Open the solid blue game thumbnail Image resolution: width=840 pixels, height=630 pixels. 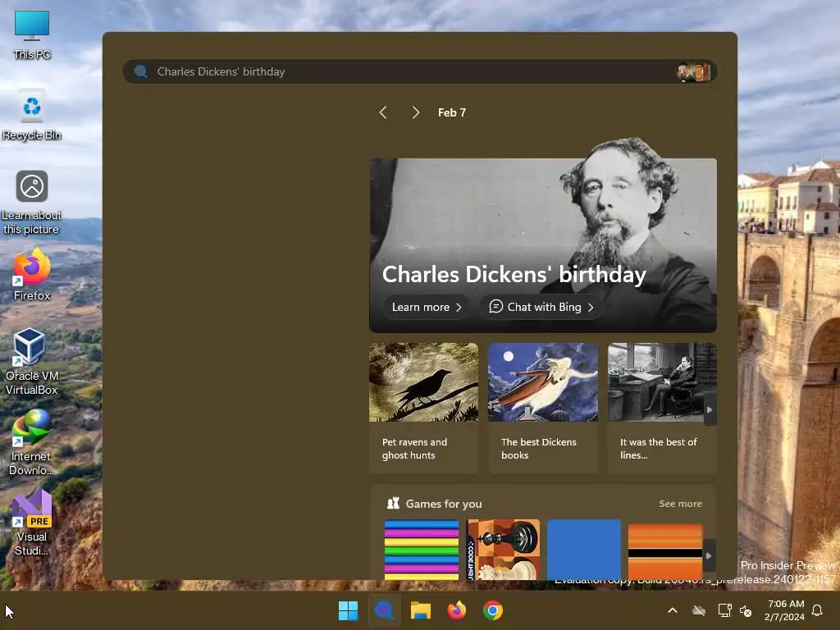click(x=584, y=549)
